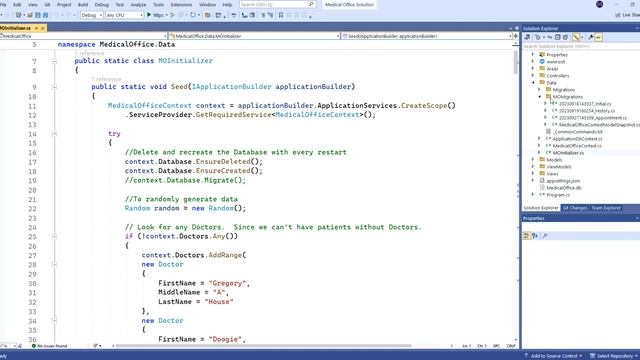Select appsettings.json in Solution Explorer
Viewport: 640px width, 360px height.
pos(563,181)
